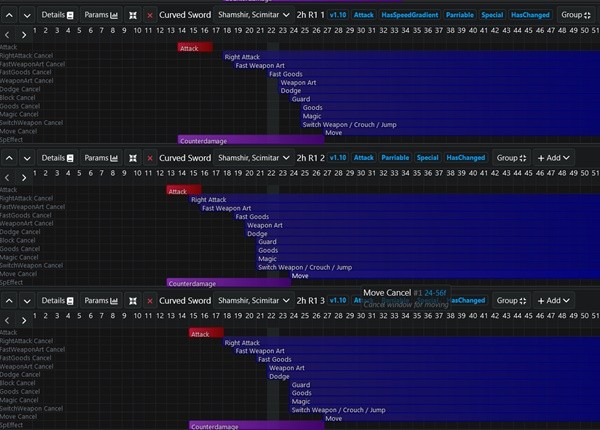Expand the Add menu on the 2h R1 3 row
600x430 pixels.
coord(553,300)
